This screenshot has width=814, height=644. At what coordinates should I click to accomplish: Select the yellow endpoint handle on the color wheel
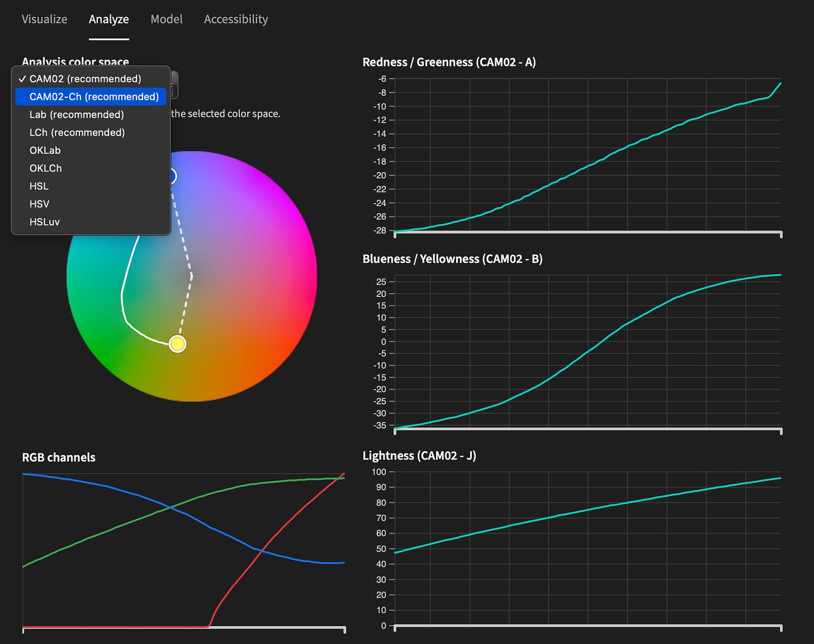click(x=177, y=344)
